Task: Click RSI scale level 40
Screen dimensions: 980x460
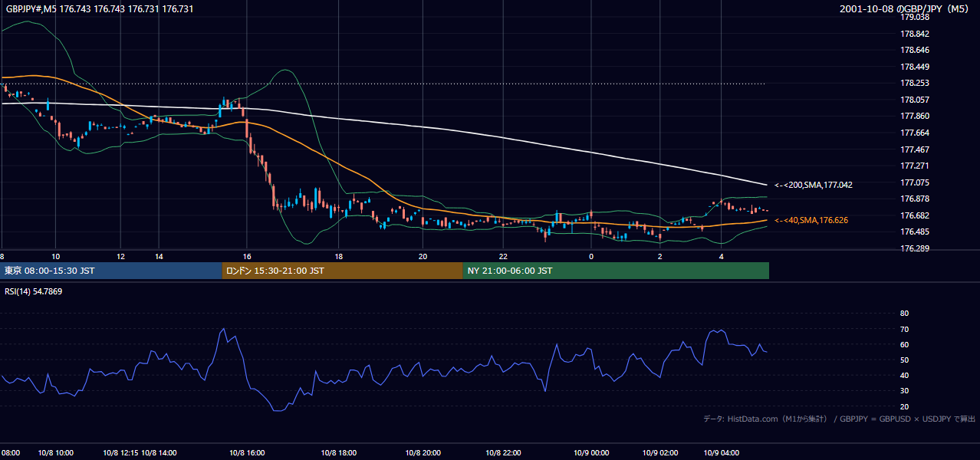Action: click(x=904, y=375)
